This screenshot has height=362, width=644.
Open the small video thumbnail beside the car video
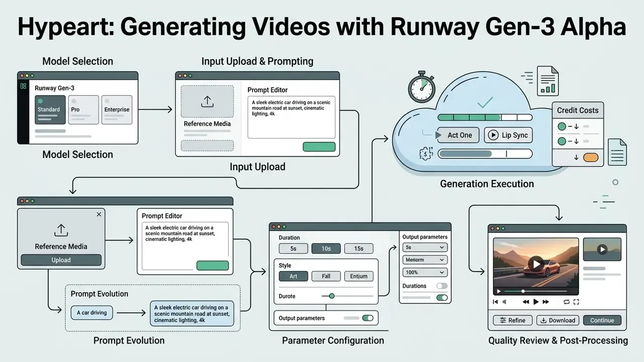(x=602, y=249)
